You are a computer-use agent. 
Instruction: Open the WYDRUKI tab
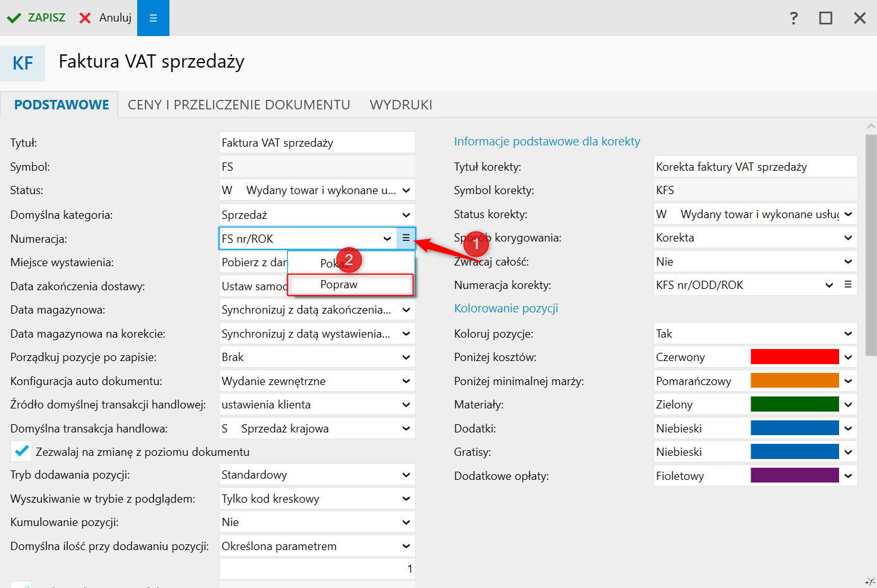click(401, 105)
